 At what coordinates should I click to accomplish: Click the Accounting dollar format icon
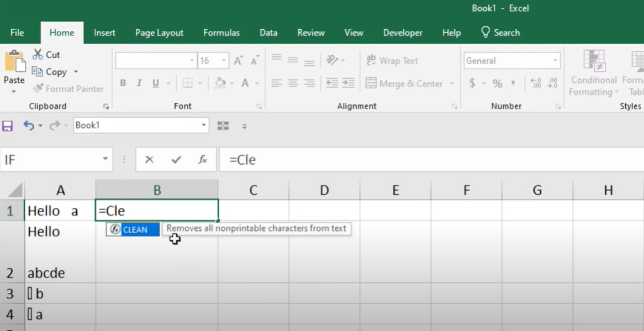click(472, 83)
